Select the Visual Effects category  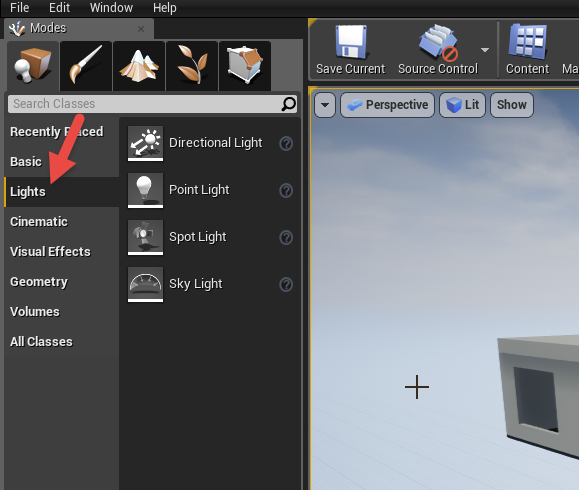click(x=50, y=251)
